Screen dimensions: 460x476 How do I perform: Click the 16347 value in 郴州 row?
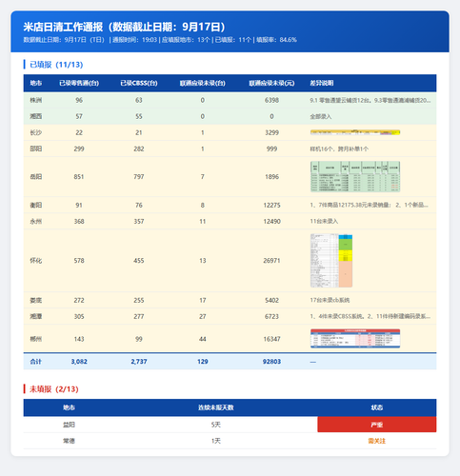[x=271, y=339]
